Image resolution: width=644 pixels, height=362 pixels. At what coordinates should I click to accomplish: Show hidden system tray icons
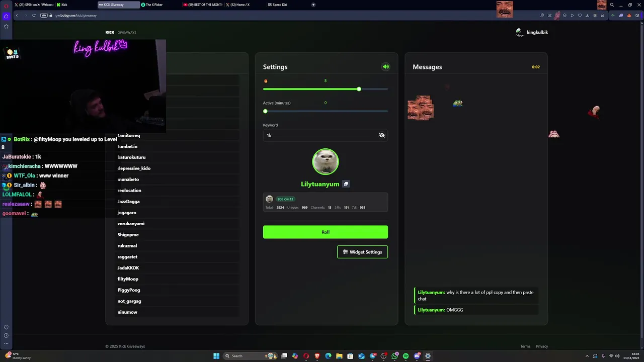tap(587, 356)
